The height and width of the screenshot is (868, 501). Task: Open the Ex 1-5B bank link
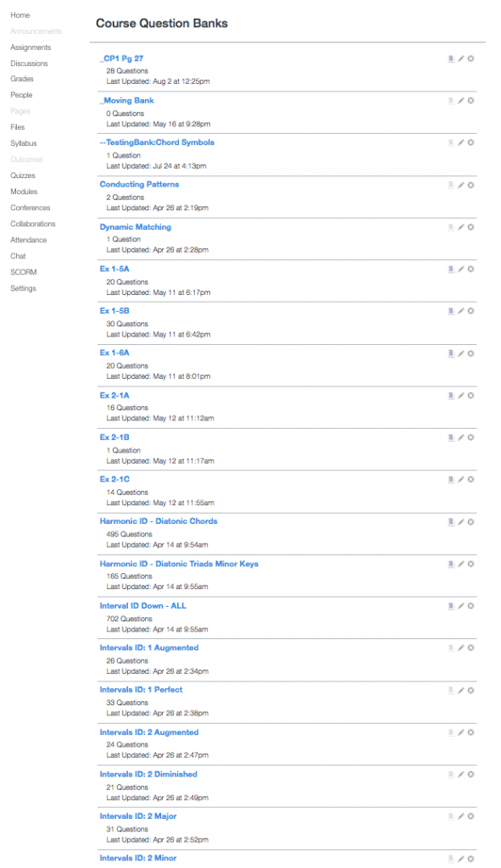114,311
